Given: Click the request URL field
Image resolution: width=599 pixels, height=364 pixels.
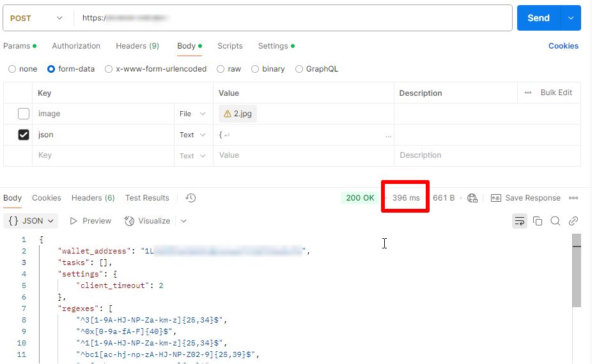Looking at the screenshot, I should [292, 18].
